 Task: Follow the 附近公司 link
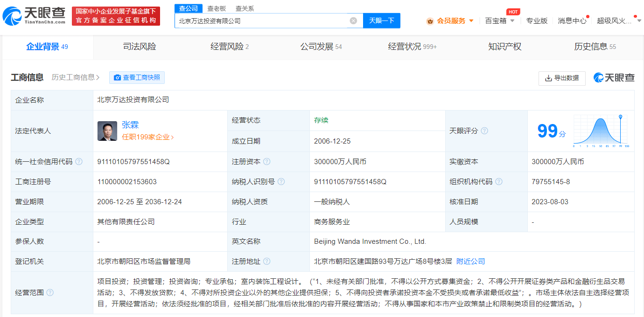tap(470, 262)
